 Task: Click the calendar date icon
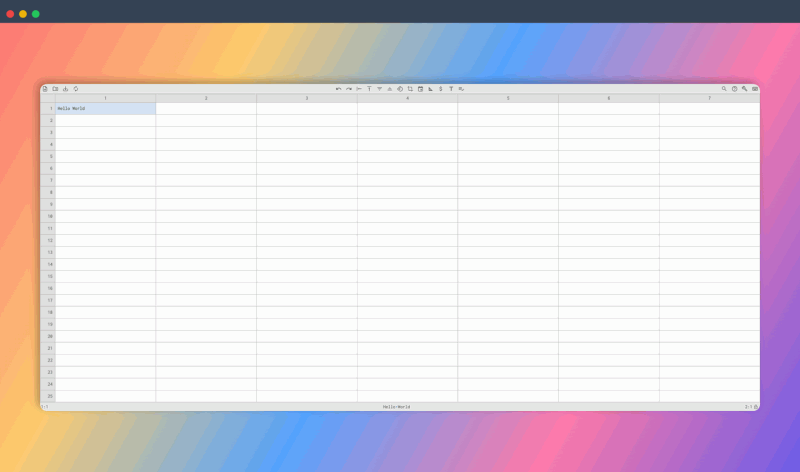point(420,89)
